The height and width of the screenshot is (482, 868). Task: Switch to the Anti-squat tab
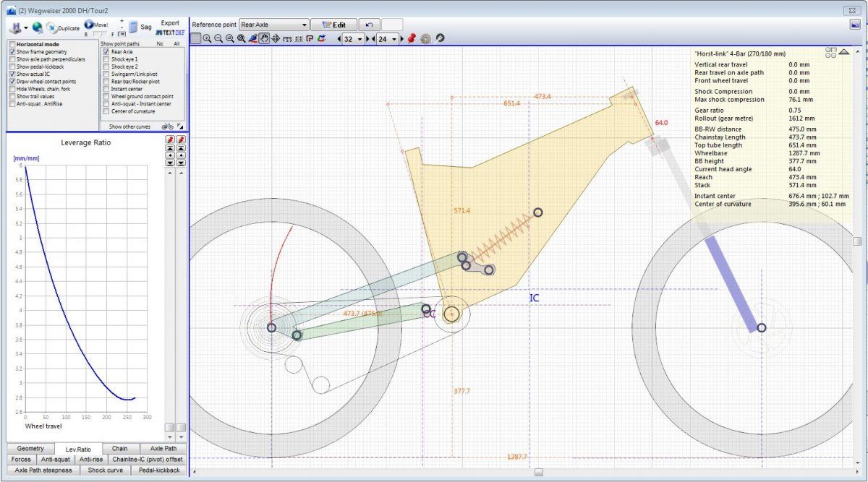(x=56, y=459)
